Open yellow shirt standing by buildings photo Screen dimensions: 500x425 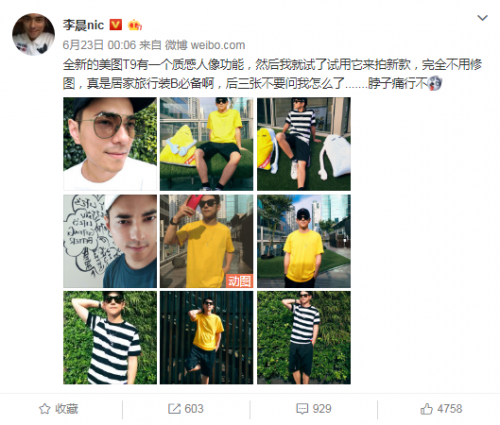304,241
